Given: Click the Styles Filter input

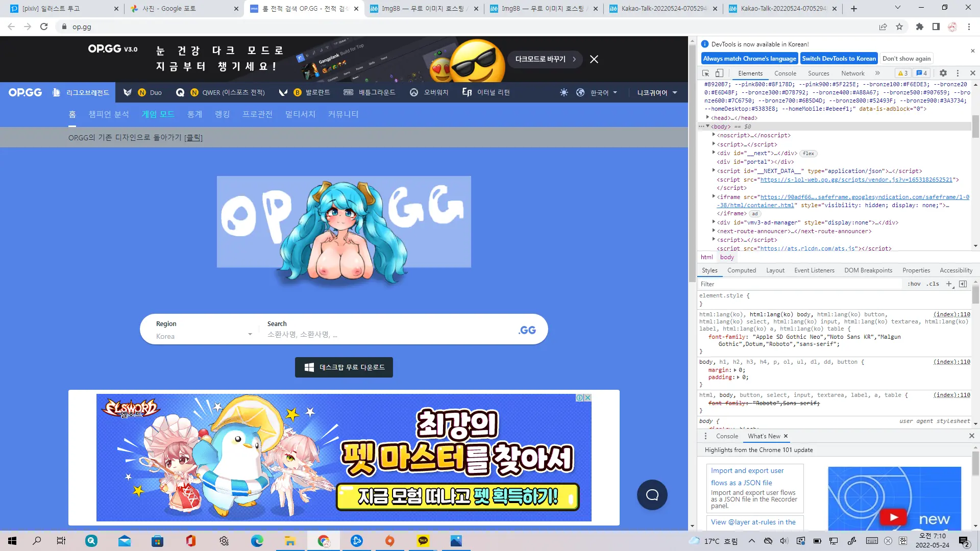Looking at the screenshot, I should coord(800,284).
